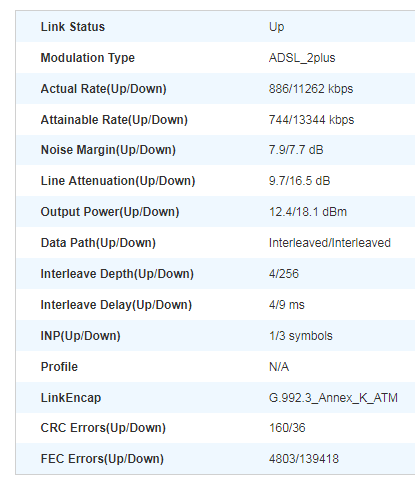
Task: Select the 9.7/16.5 dB attenuation value
Action: tap(299, 181)
